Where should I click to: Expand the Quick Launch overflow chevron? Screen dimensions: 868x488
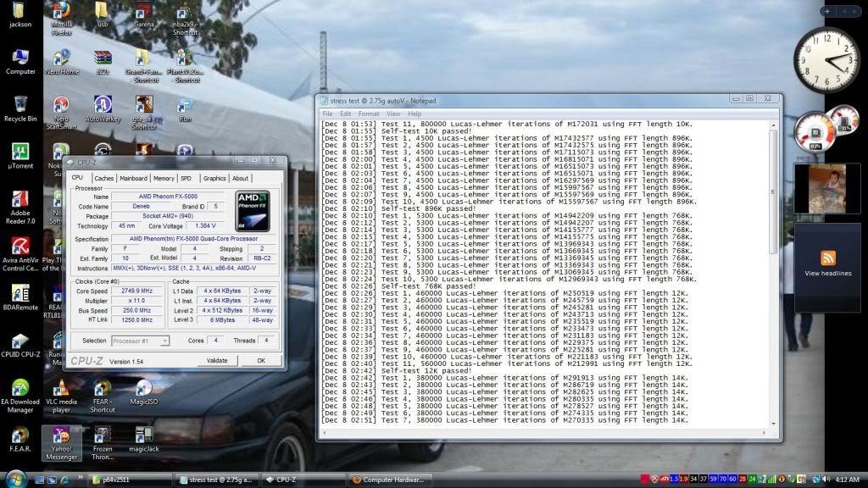[81, 478]
